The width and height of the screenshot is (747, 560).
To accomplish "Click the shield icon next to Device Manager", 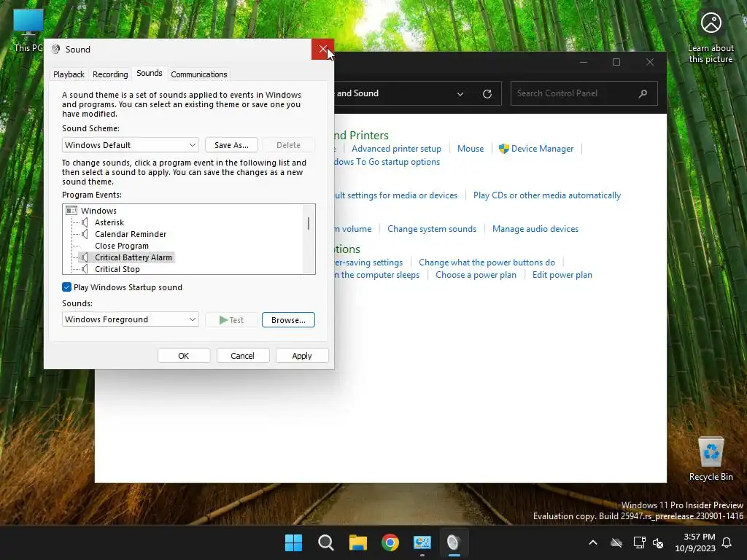I will click(x=503, y=149).
